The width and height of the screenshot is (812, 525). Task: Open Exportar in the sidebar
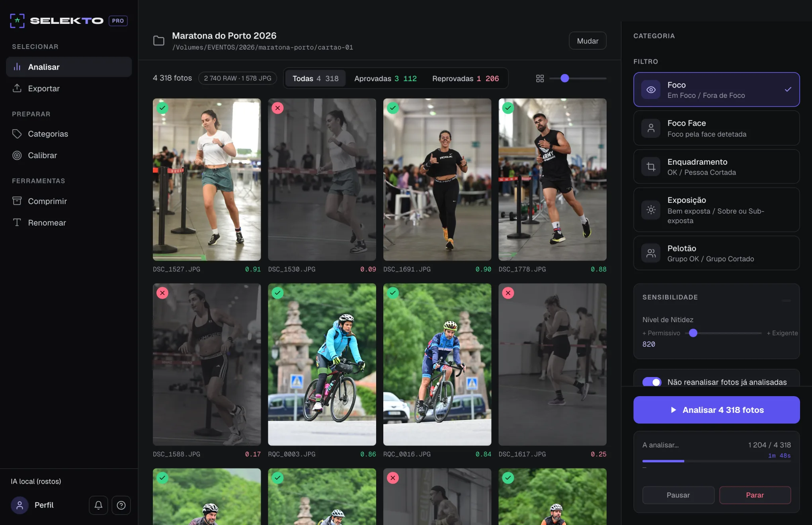pos(69,88)
